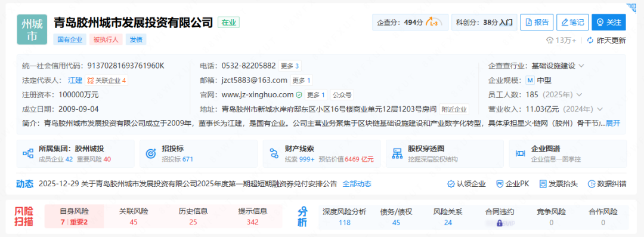Click the QR code icon in corner

coord(631,8)
